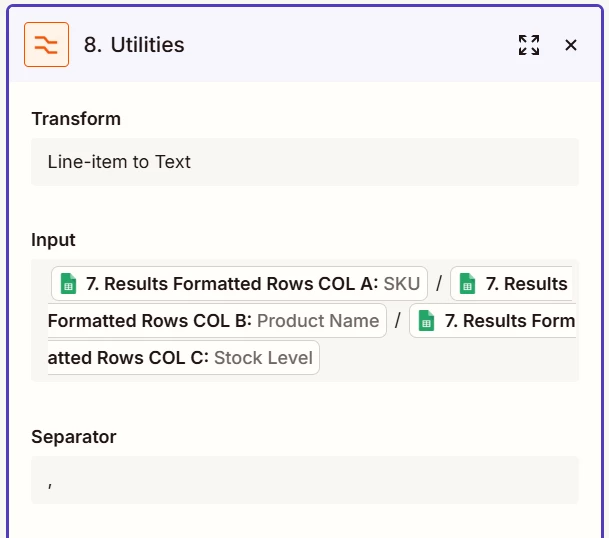The width and height of the screenshot is (609, 538).
Task: Open the Transform dropdown showing Line-item to Text
Action: 304,162
